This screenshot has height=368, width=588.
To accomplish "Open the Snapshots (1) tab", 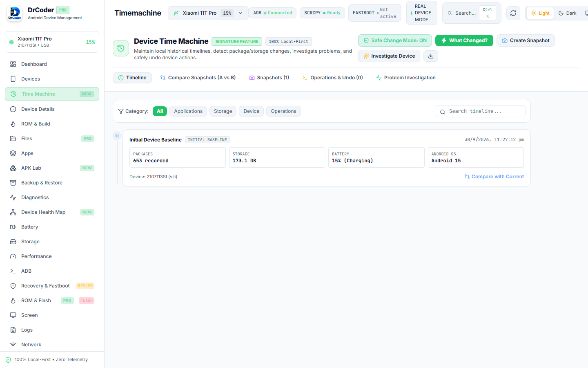I will (x=269, y=78).
